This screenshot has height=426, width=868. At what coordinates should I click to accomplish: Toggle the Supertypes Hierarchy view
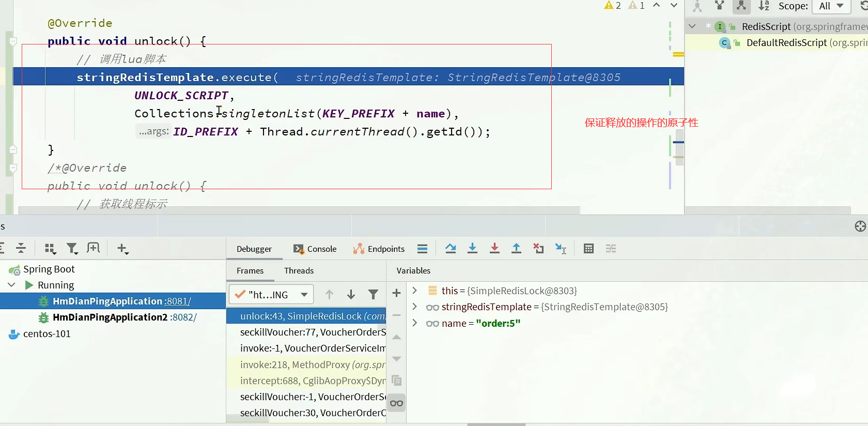point(720,6)
